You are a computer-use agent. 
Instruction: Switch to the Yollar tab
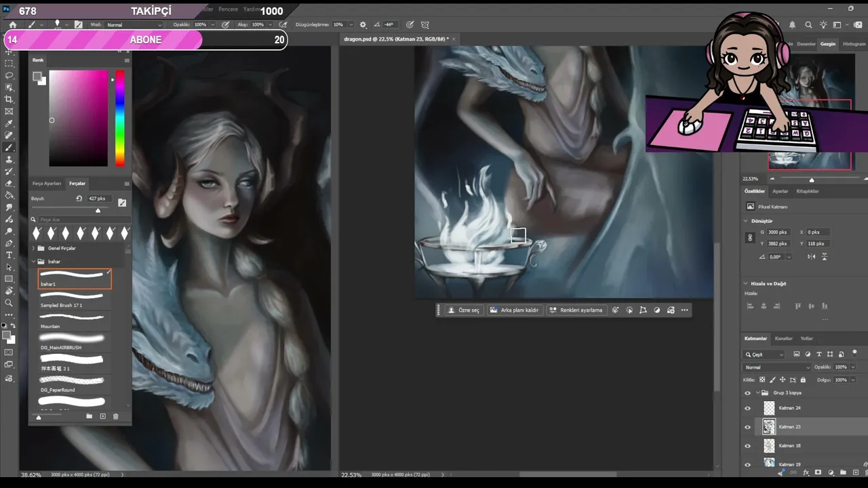[x=807, y=338]
